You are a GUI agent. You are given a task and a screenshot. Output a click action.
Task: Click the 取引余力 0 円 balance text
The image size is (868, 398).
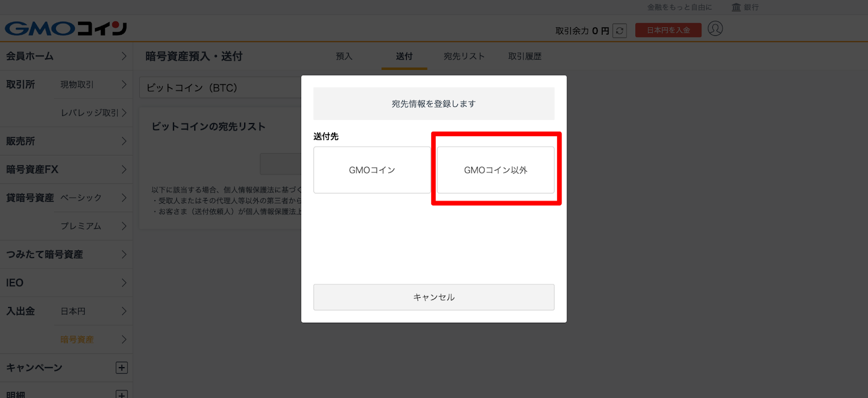[x=582, y=31]
